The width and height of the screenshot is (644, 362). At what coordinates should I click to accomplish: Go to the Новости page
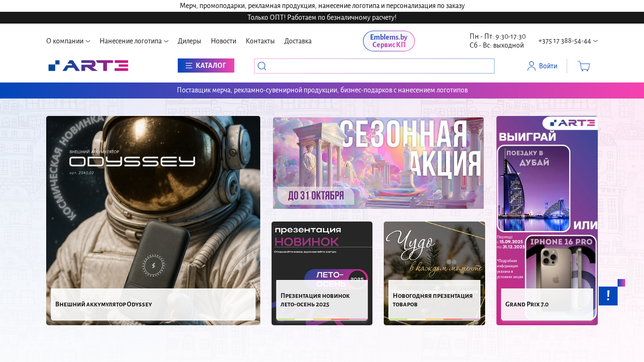click(223, 41)
